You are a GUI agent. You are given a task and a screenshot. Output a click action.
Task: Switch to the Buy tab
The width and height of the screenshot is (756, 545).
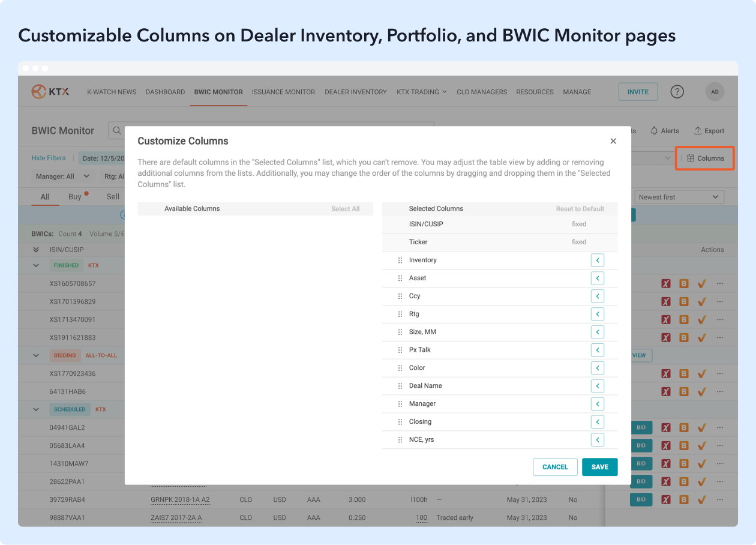pyautogui.click(x=75, y=197)
